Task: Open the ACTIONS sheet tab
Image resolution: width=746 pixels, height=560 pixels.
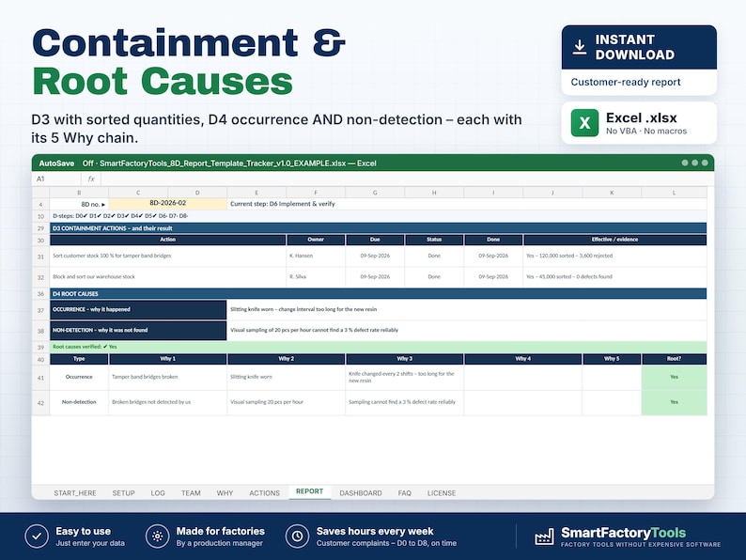Action: 265,493
